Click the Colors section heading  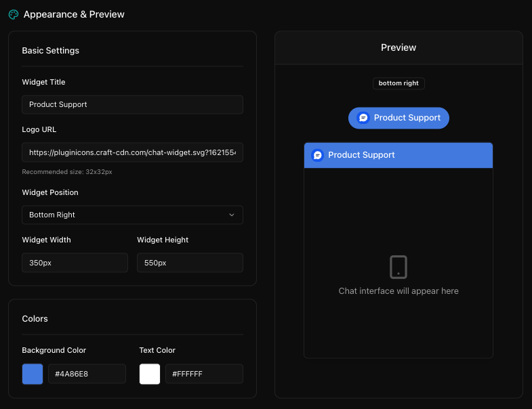35,319
